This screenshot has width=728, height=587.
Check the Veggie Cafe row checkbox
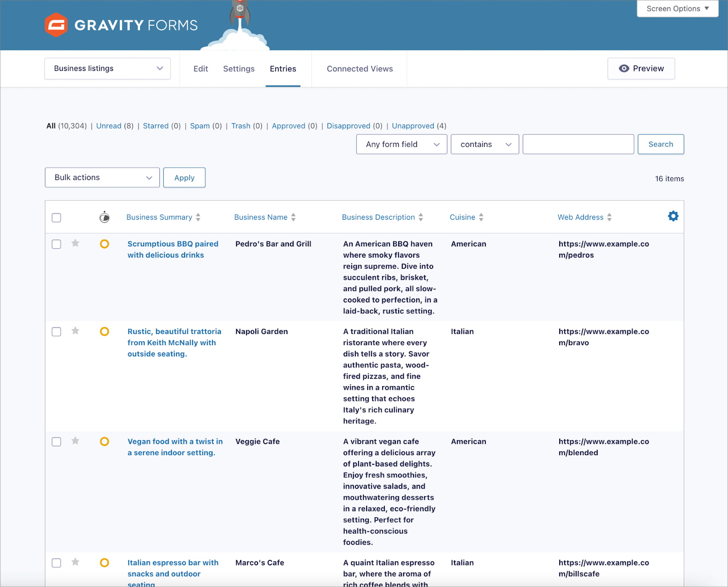pyautogui.click(x=56, y=442)
